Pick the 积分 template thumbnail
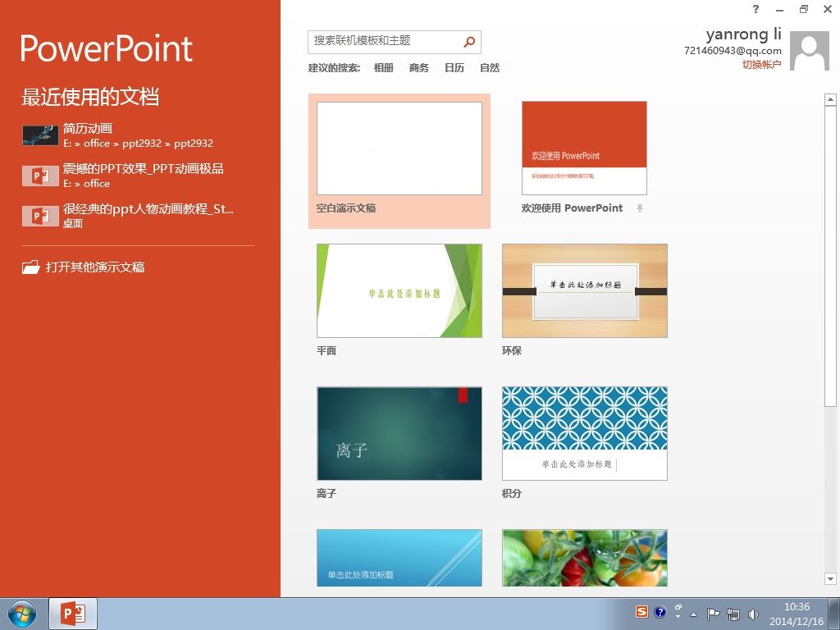 pyautogui.click(x=584, y=433)
